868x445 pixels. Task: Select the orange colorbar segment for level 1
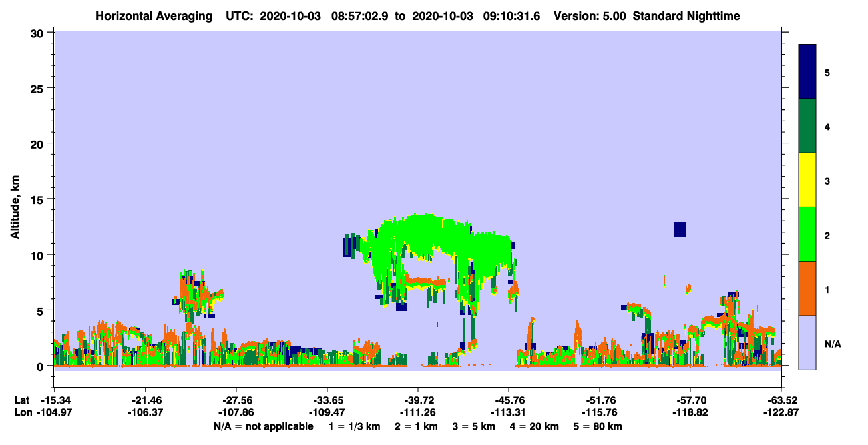(x=807, y=288)
